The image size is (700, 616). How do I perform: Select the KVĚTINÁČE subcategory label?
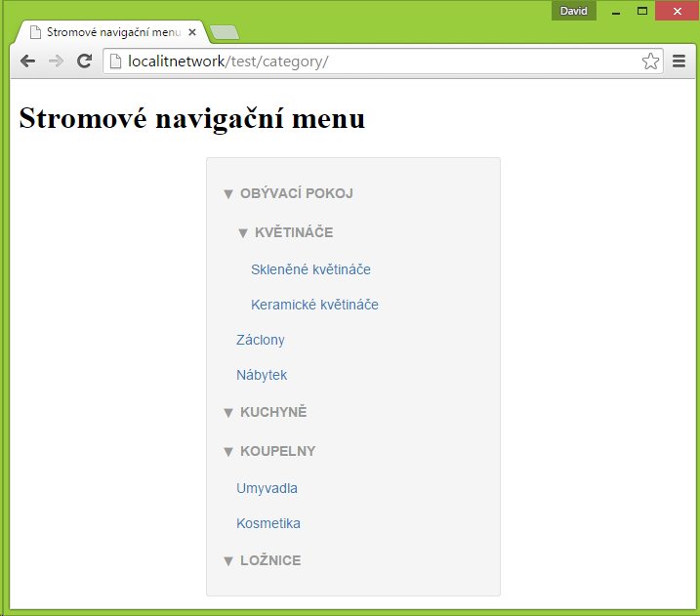point(294,232)
